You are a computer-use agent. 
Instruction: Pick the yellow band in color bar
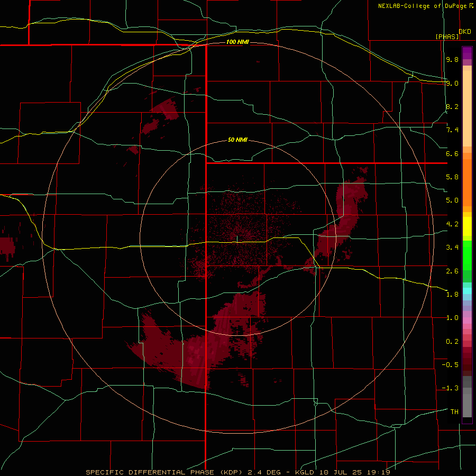[467, 226]
